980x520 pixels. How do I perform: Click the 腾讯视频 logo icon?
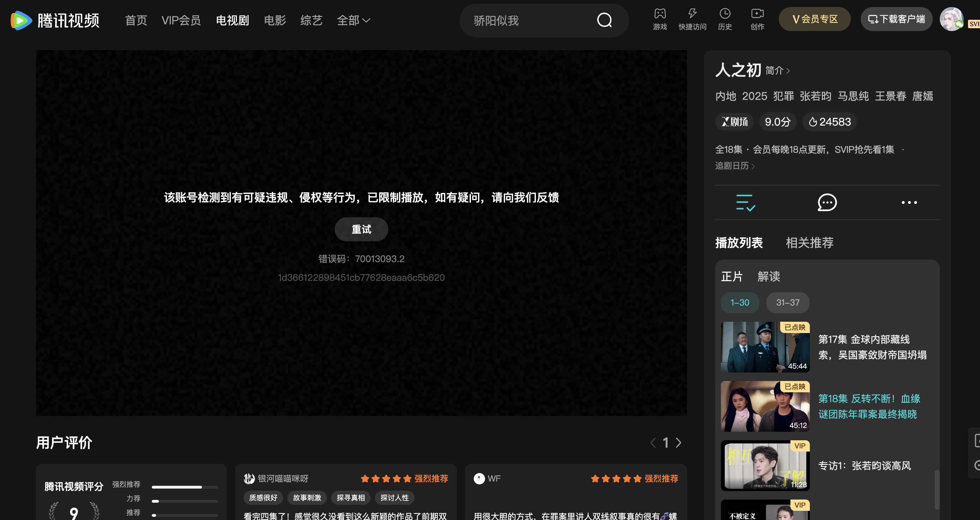pos(21,20)
